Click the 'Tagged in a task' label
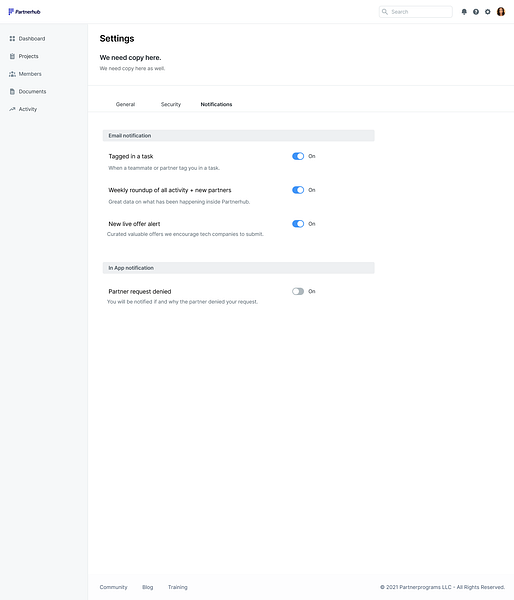 131,156
